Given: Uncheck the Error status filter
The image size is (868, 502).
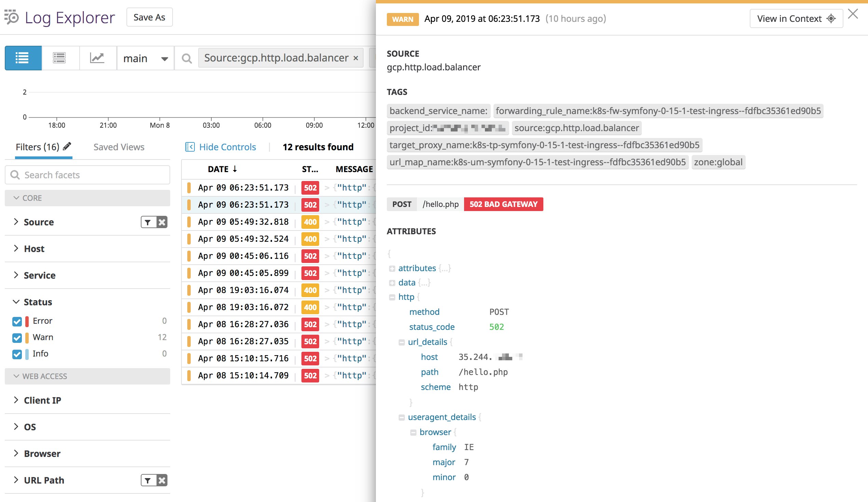Looking at the screenshot, I should point(16,321).
